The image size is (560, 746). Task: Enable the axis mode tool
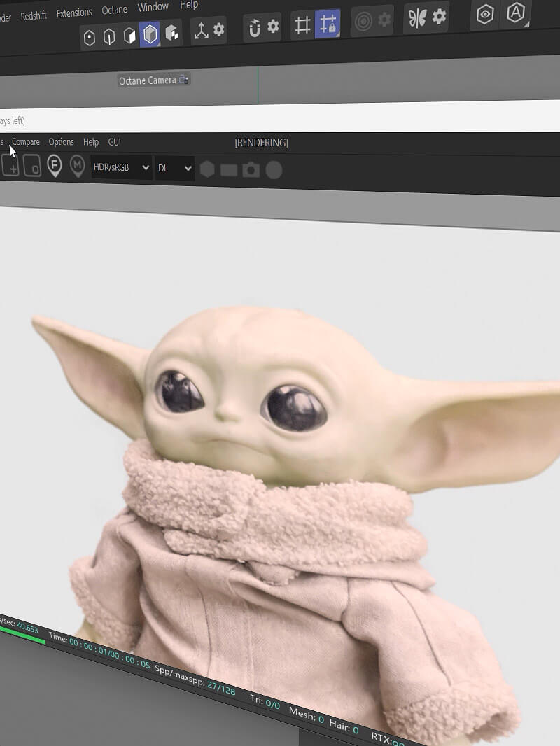point(202,31)
